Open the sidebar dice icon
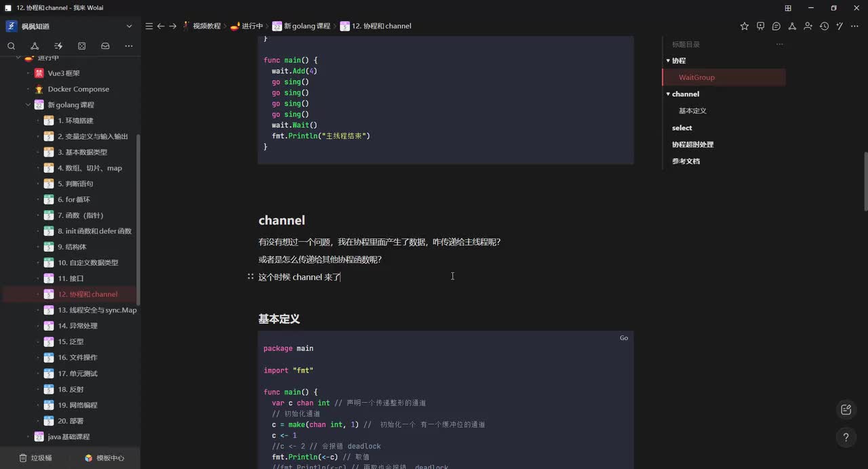 [82, 46]
